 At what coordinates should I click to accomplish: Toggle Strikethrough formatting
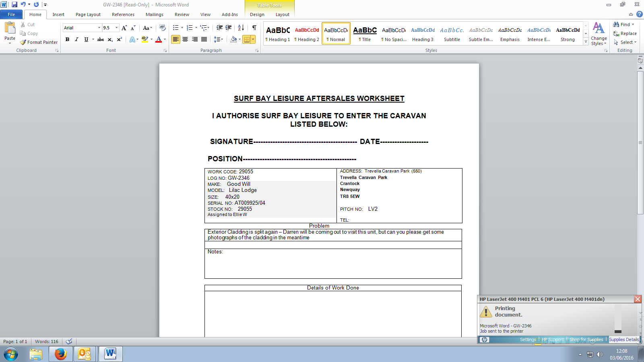(x=101, y=39)
